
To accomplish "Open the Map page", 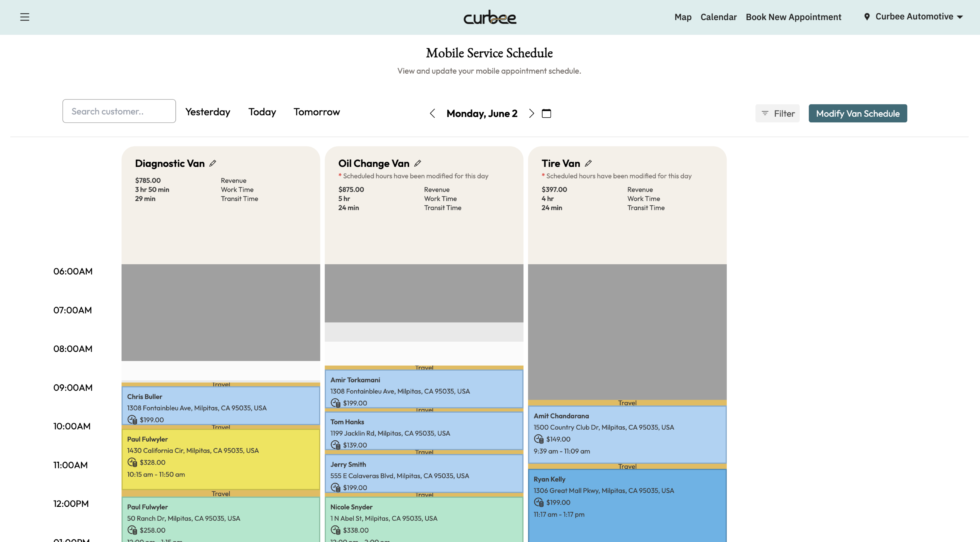I will click(x=683, y=17).
